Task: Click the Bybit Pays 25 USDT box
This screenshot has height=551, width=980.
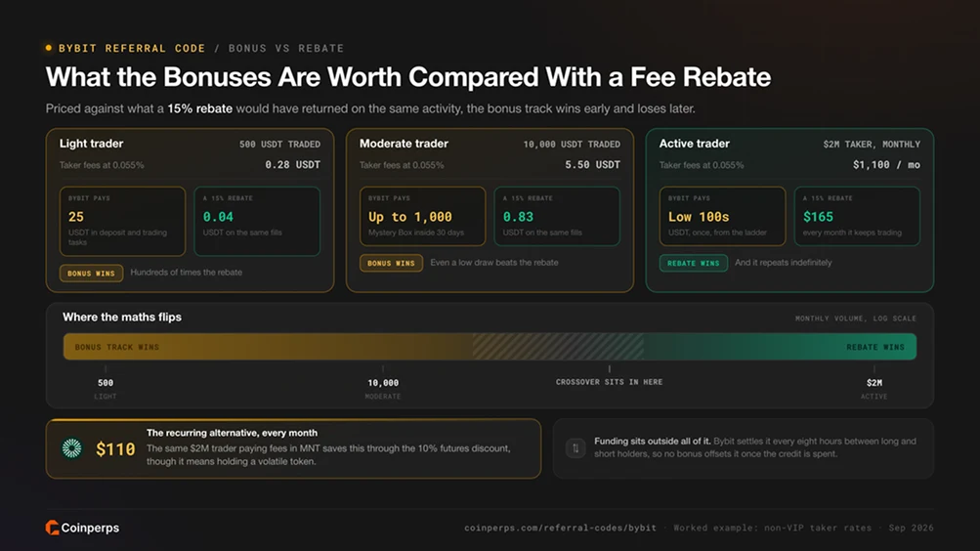Action: (122, 221)
